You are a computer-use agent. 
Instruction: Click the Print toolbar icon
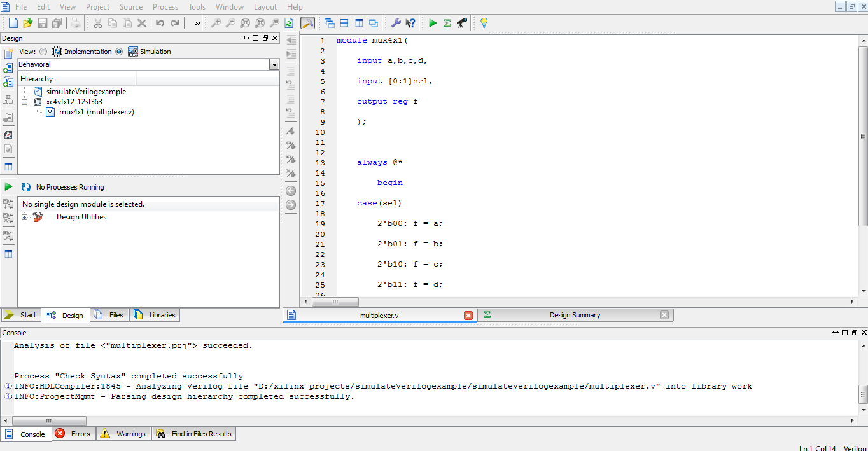[76, 23]
